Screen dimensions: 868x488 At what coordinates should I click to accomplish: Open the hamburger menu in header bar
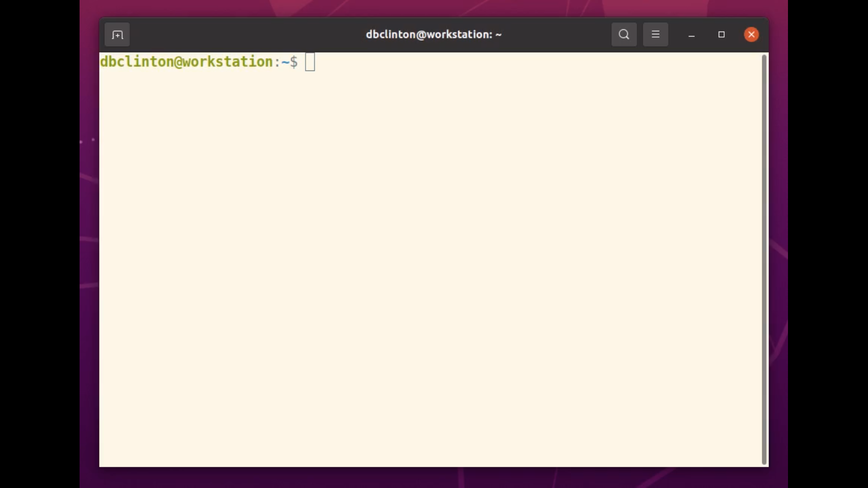tap(656, 35)
